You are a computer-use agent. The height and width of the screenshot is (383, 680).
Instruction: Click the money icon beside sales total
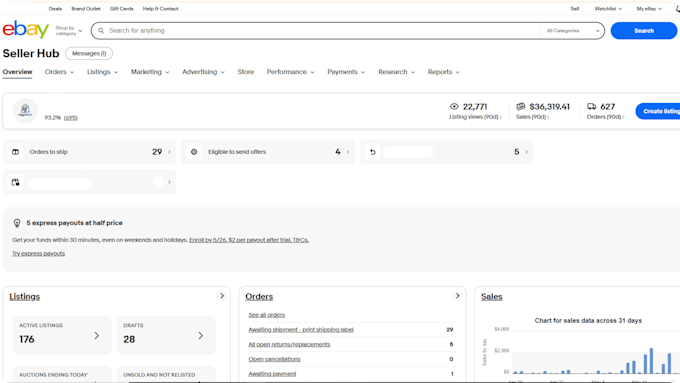pyautogui.click(x=520, y=106)
